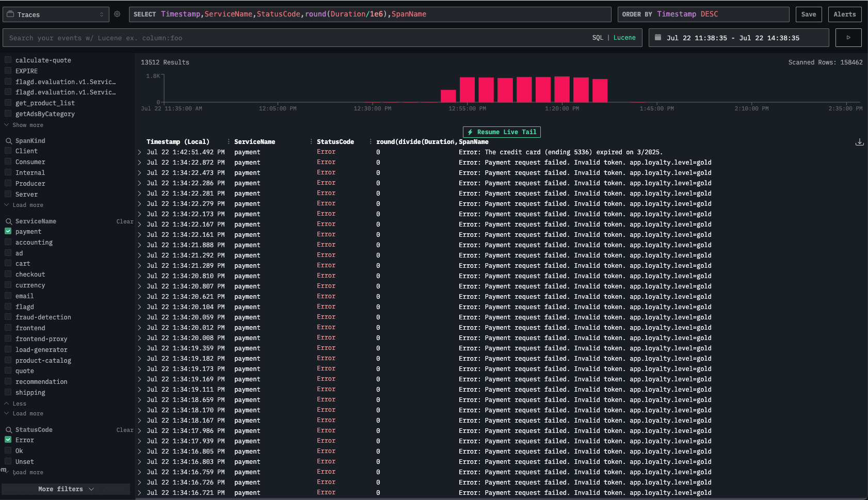Expand the first row at 1:42:51.492 PM
This screenshot has width=868, height=500.
pyautogui.click(x=139, y=152)
